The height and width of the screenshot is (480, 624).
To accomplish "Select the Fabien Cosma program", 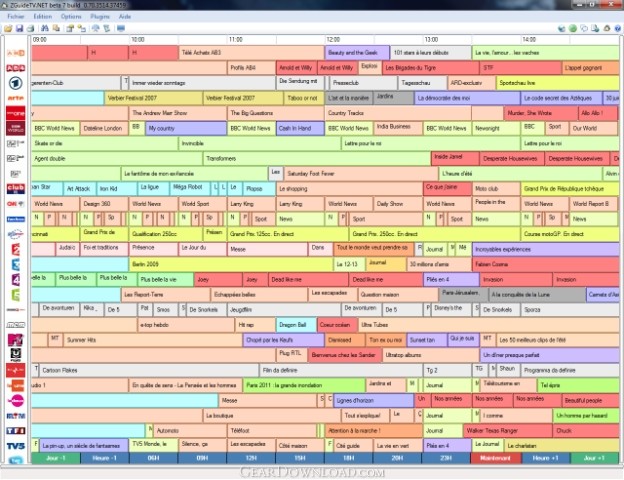I will tap(545, 264).
